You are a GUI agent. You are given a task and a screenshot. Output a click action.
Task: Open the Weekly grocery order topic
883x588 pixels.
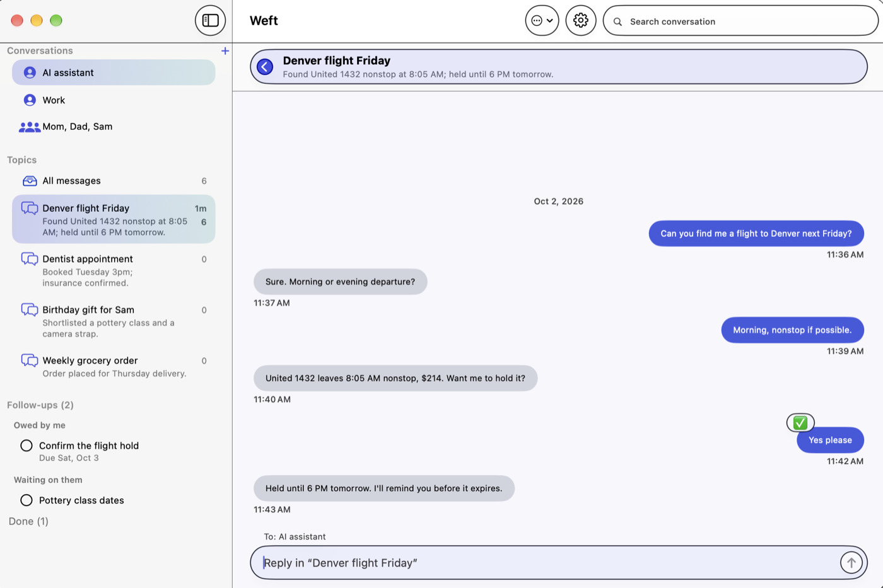[x=114, y=367]
